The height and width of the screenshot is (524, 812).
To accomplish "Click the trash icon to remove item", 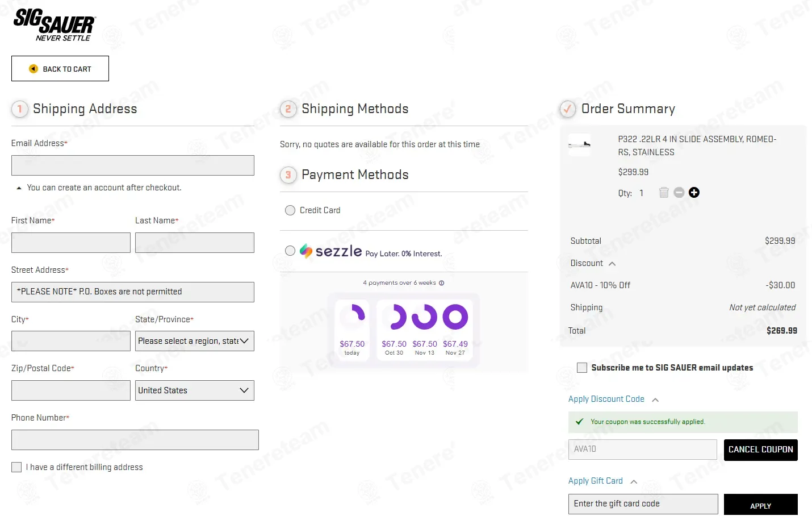I will [664, 193].
